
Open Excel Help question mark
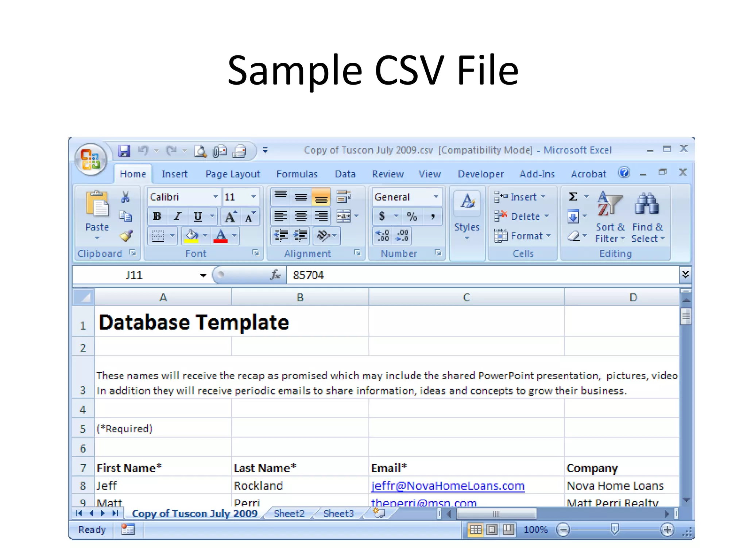624,172
